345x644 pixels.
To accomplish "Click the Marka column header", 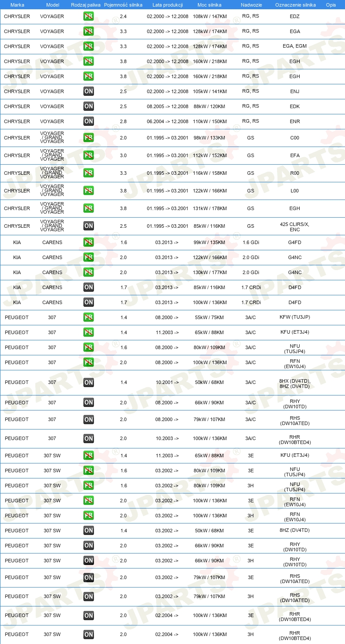I will tap(17, 5).
